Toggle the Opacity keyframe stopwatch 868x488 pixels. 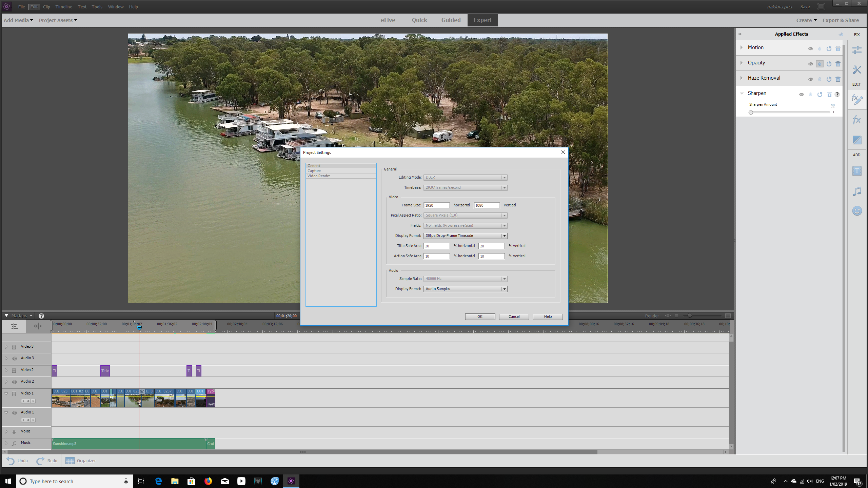[x=820, y=64]
